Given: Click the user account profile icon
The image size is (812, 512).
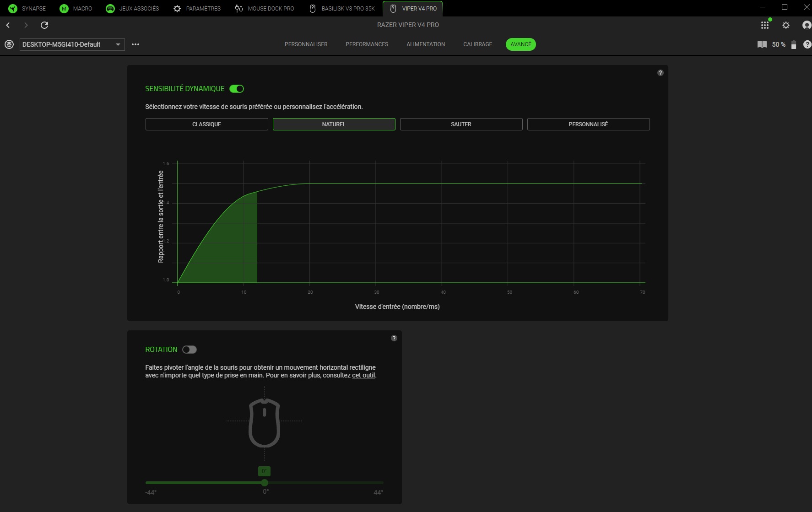Looking at the screenshot, I should [x=807, y=25].
